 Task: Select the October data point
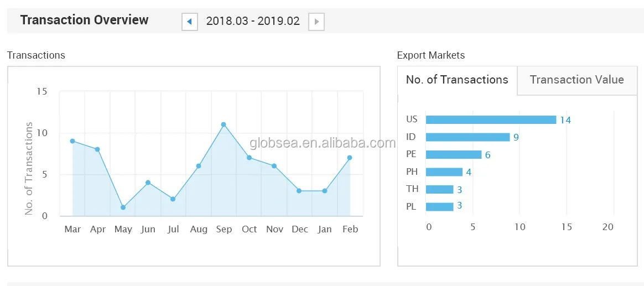coord(249,158)
